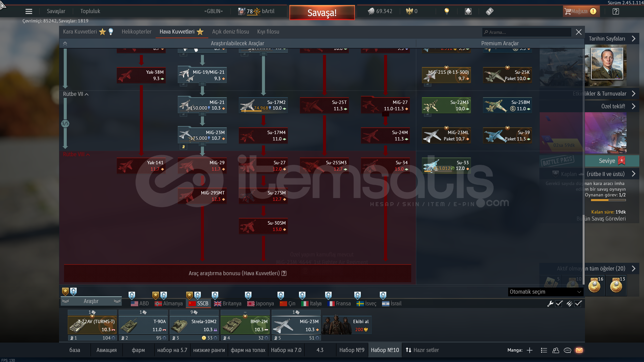Open the Savaşlar menu
This screenshot has height=362, width=644.
(56, 11)
